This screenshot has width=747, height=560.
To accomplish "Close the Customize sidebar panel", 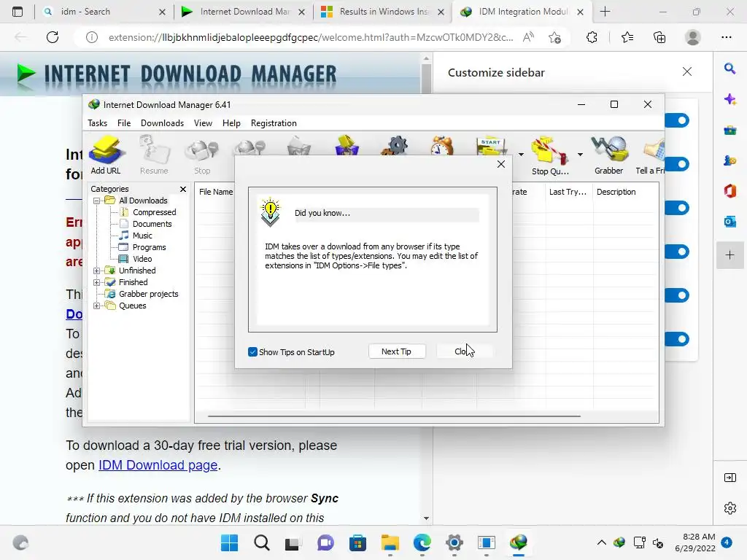I will [x=687, y=71].
